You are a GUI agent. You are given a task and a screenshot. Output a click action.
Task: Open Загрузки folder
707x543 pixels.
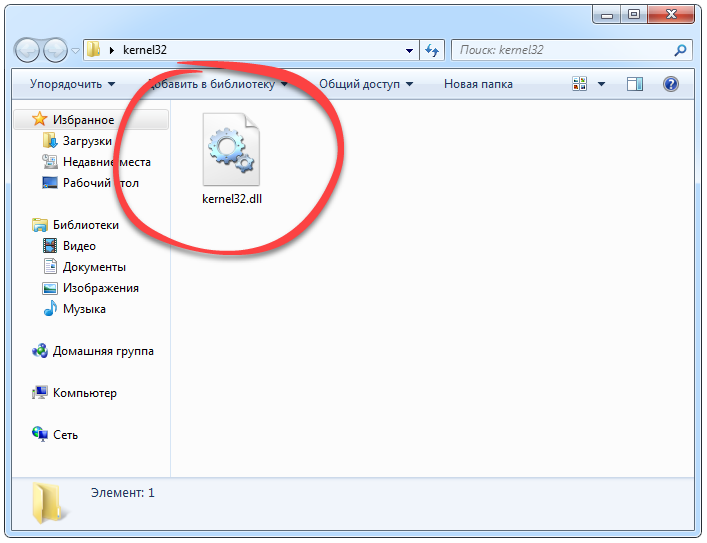coord(87,141)
